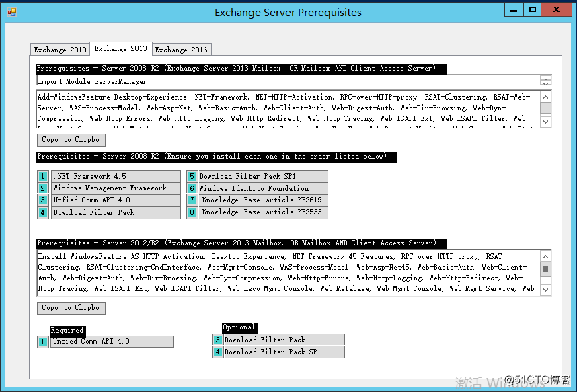Image resolution: width=577 pixels, height=392 pixels.
Task: Click step 5 Download Filter Pack SP1 for 2008 R2
Action: [x=263, y=176]
